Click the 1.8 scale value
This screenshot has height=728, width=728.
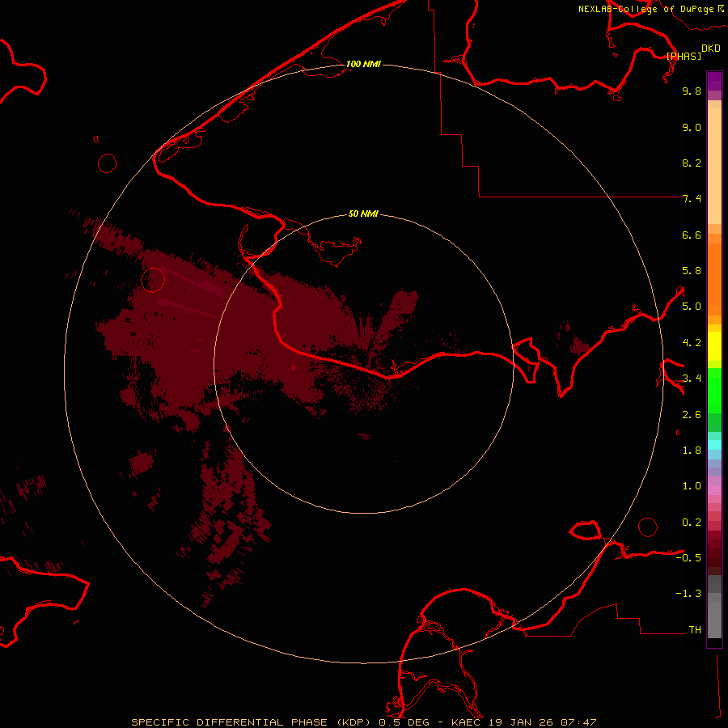coord(692,451)
